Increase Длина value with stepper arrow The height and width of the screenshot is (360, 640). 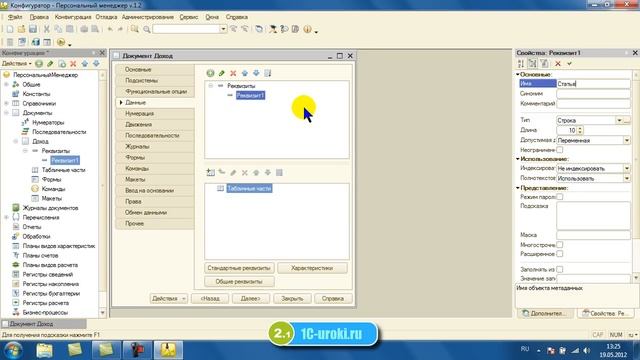click(x=580, y=128)
